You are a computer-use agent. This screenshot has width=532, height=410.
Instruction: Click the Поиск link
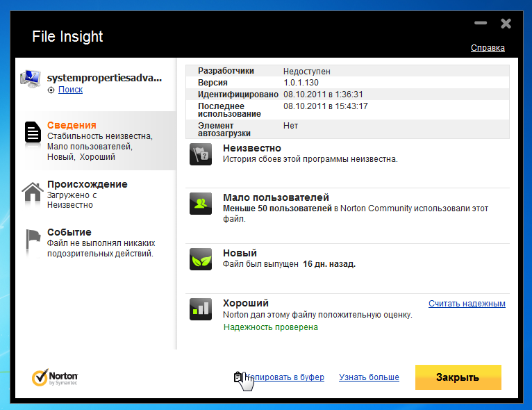(x=71, y=90)
